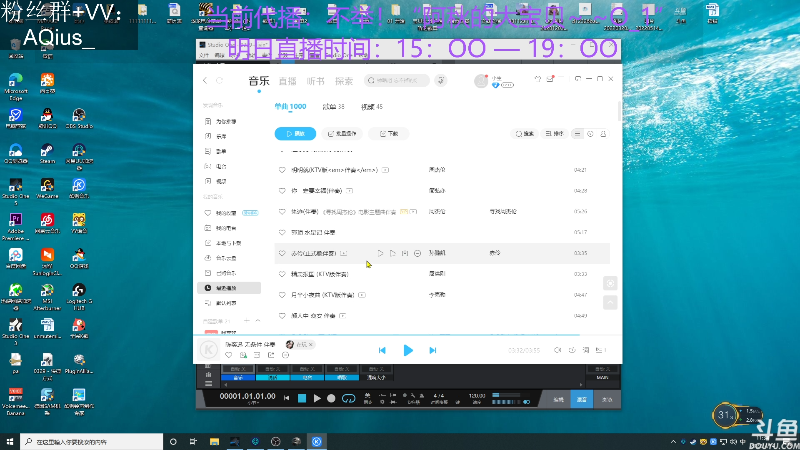Favorite the 水星记 伴奏 song heart
This screenshot has width=800, height=450.
point(282,232)
